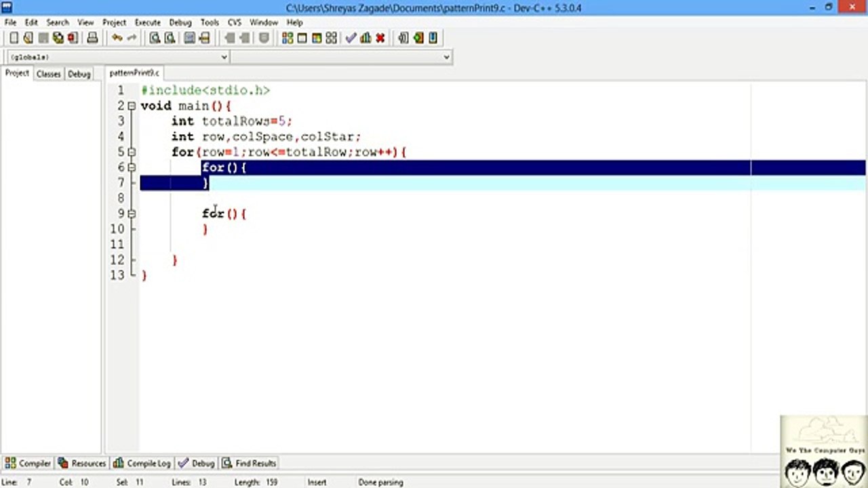Click the profile analysis chart icon
This screenshot has height=488, width=868.
tap(366, 38)
